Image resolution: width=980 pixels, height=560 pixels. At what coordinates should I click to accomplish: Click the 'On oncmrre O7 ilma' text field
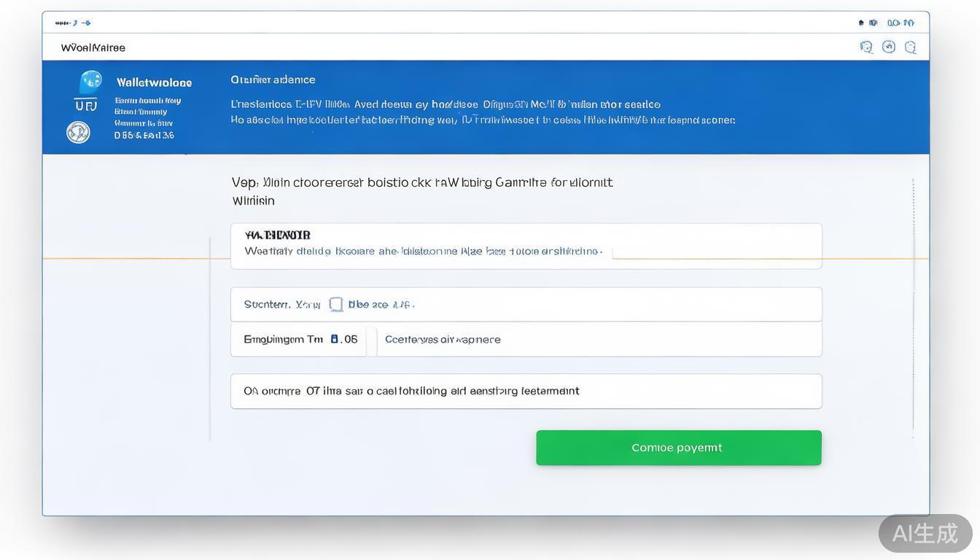coord(526,392)
